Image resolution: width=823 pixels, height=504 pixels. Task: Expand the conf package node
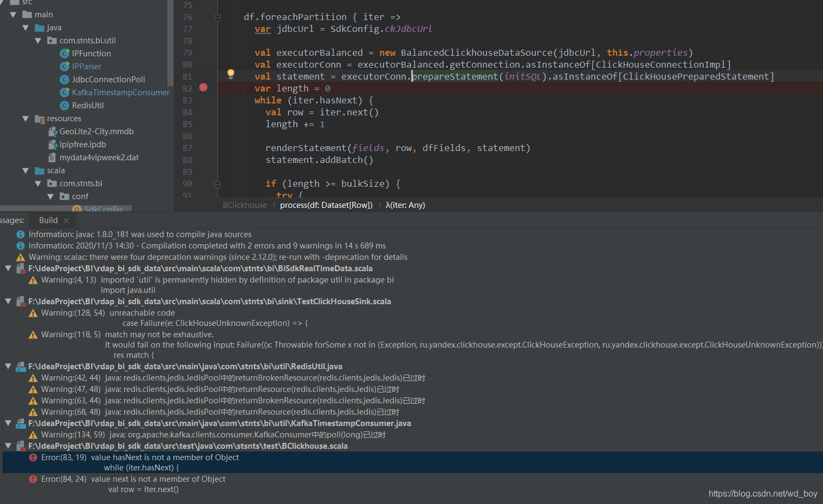pos(50,196)
